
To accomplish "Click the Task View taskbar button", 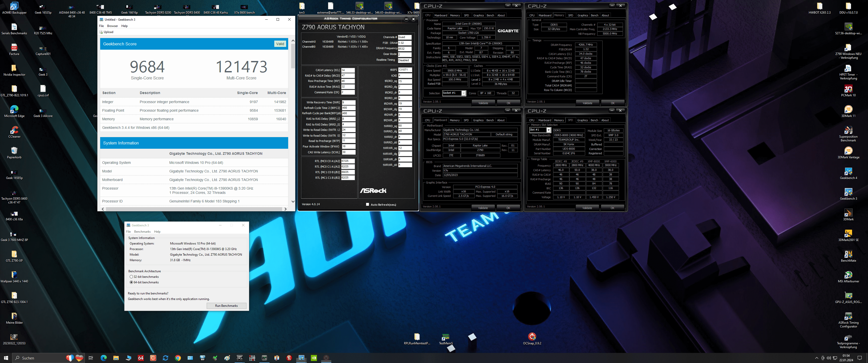I will click(x=91, y=358).
